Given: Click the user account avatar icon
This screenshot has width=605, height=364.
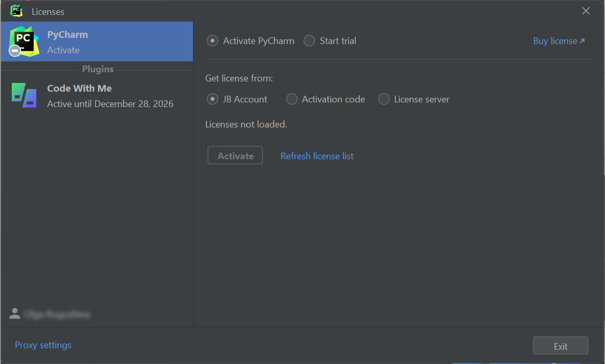Looking at the screenshot, I should click(x=15, y=313).
